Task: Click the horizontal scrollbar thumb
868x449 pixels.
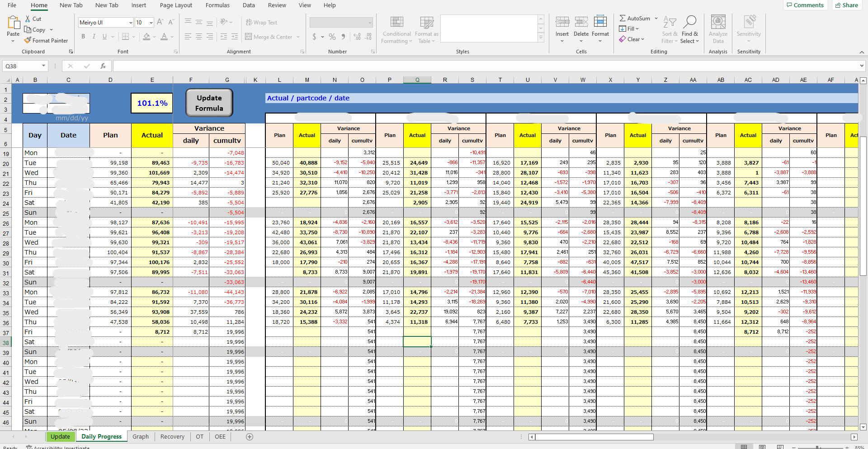Action: tap(594, 437)
